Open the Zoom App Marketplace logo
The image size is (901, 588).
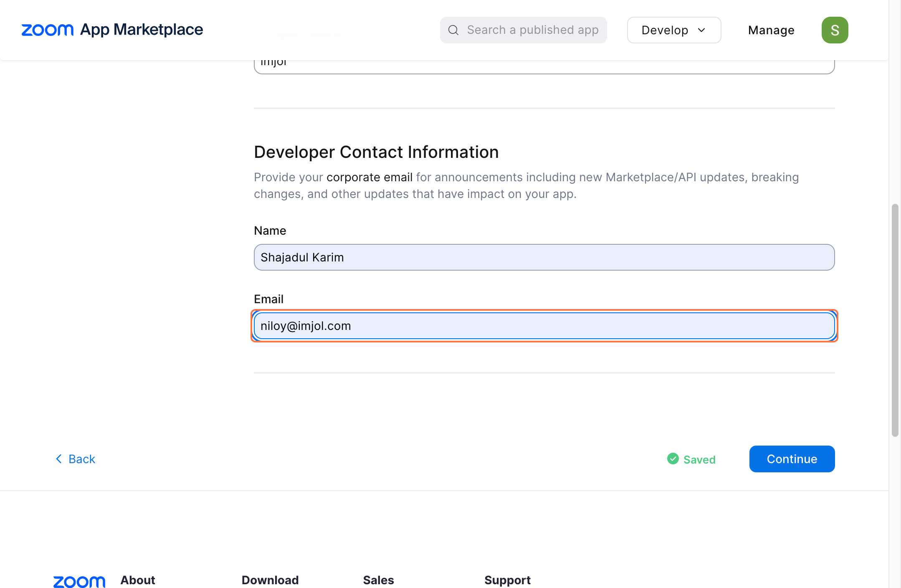point(112,30)
